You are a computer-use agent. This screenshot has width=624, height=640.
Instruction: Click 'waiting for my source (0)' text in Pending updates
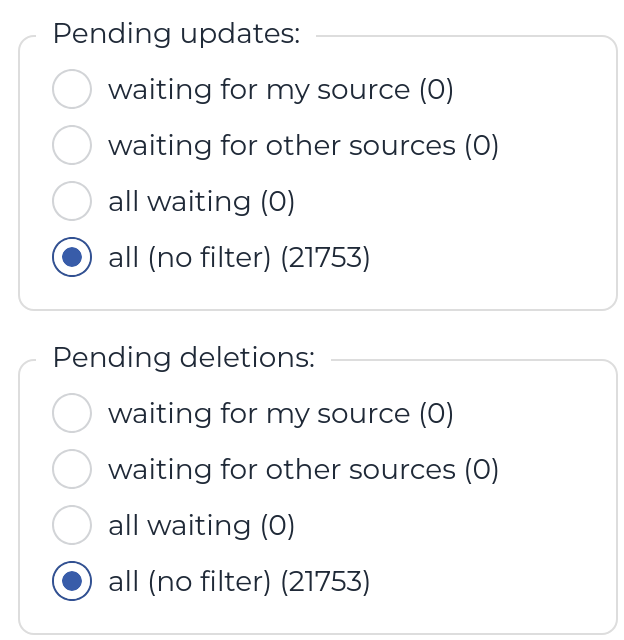click(281, 90)
